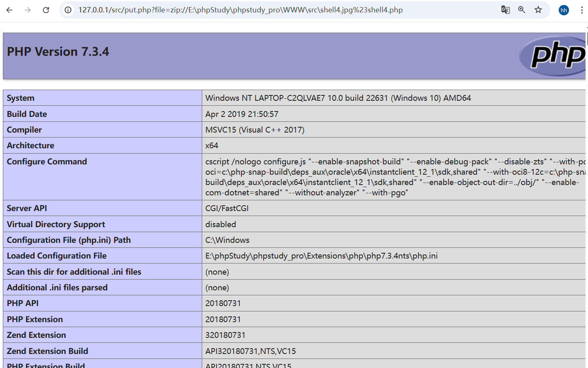Click the Build Date label
Screen dimensions: 588x368
(x=27, y=114)
